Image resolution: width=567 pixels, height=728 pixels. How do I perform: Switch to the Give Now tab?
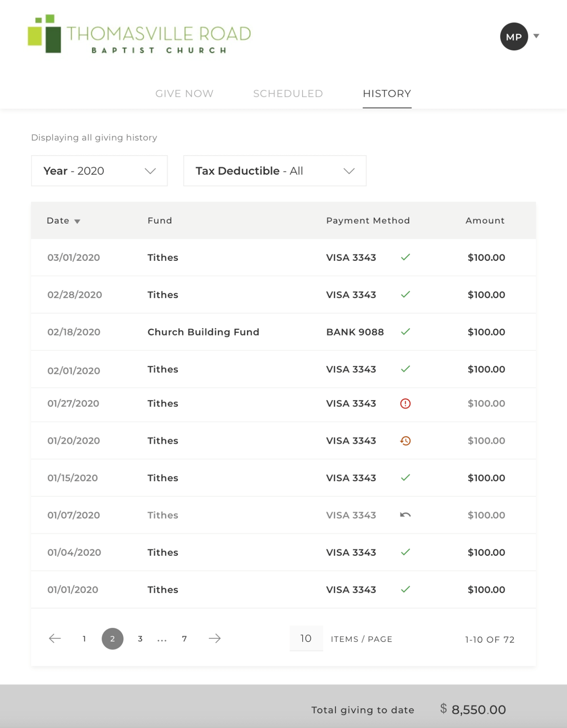coord(184,94)
